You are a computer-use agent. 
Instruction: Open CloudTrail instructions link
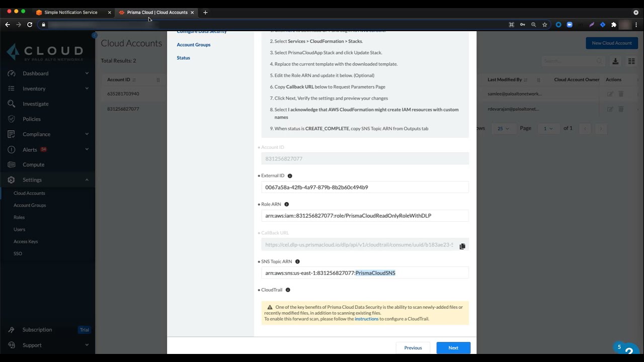point(366,319)
